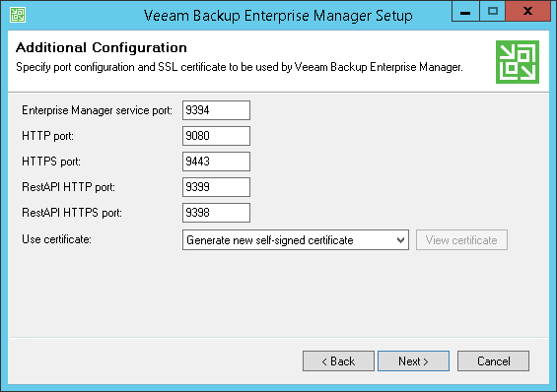Go back with the Back button
Image resolution: width=557 pixels, height=392 pixels.
[338, 361]
